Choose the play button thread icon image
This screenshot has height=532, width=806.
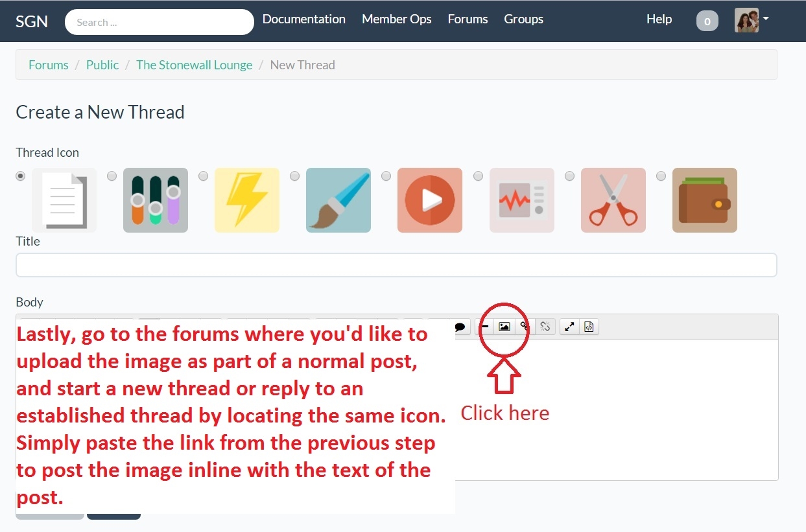[430, 200]
